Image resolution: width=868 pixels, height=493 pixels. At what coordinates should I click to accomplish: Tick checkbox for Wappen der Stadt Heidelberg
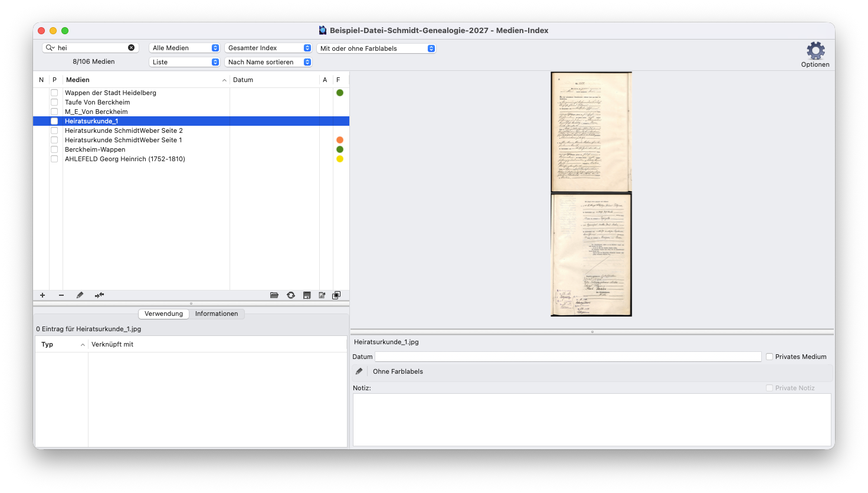click(x=54, y=93)
